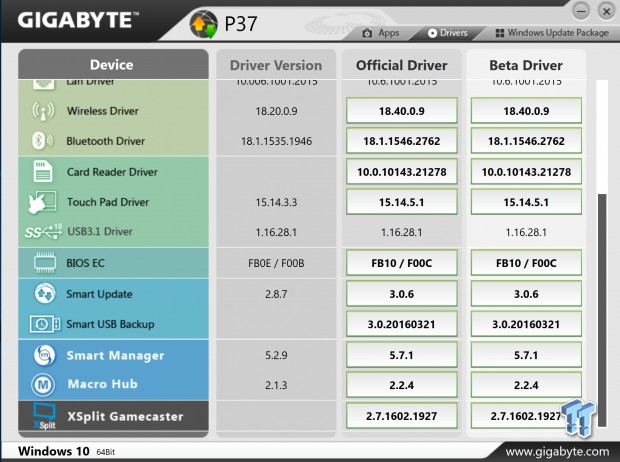Click the disc icon on the Drivers tab
Viewport: 620px width, 462px height.
coord(433,33)
